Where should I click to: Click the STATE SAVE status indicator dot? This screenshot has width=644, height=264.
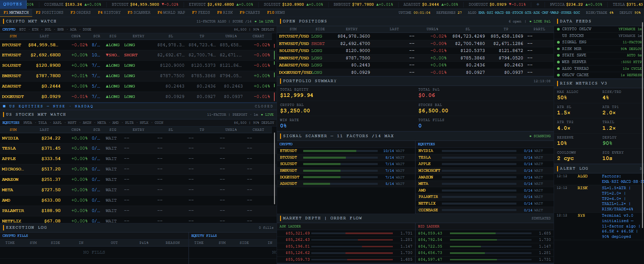click(x=558, y=55)
